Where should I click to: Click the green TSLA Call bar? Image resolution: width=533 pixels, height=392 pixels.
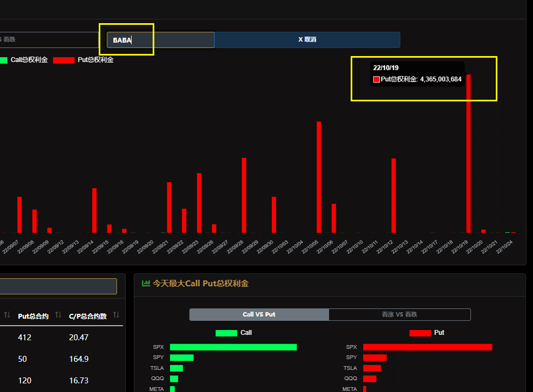[176, 368]
